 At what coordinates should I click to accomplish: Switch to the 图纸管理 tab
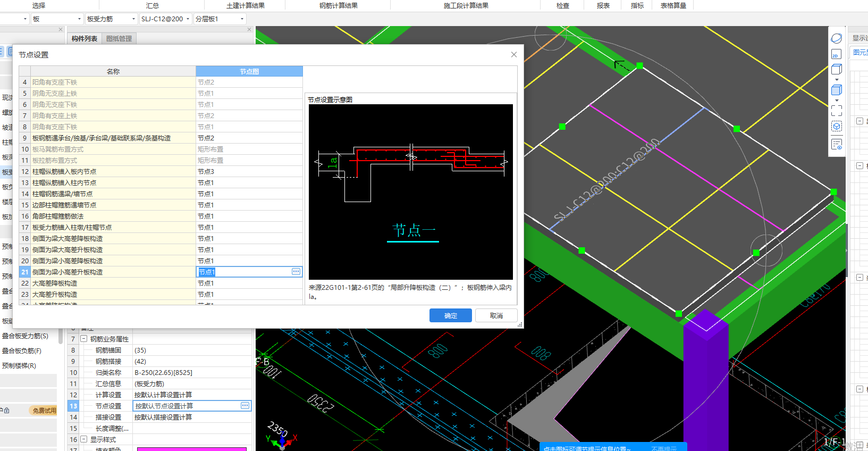[x=119, y=38]
